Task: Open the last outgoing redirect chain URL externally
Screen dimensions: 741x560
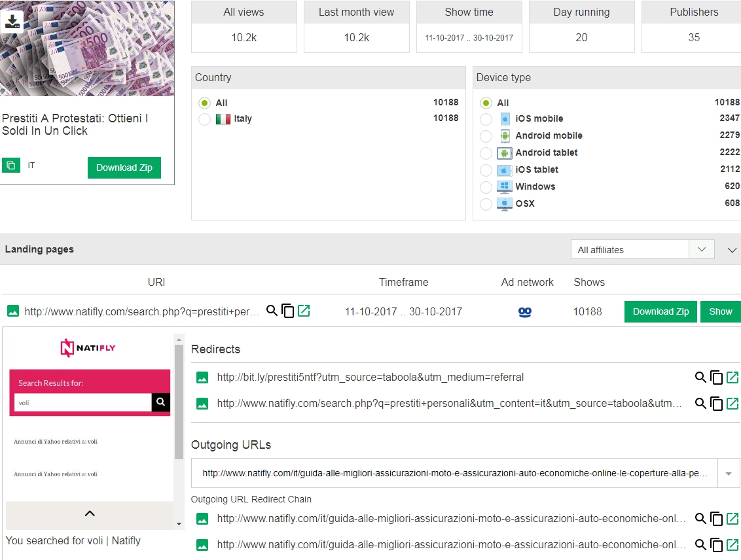Action: 732,544
